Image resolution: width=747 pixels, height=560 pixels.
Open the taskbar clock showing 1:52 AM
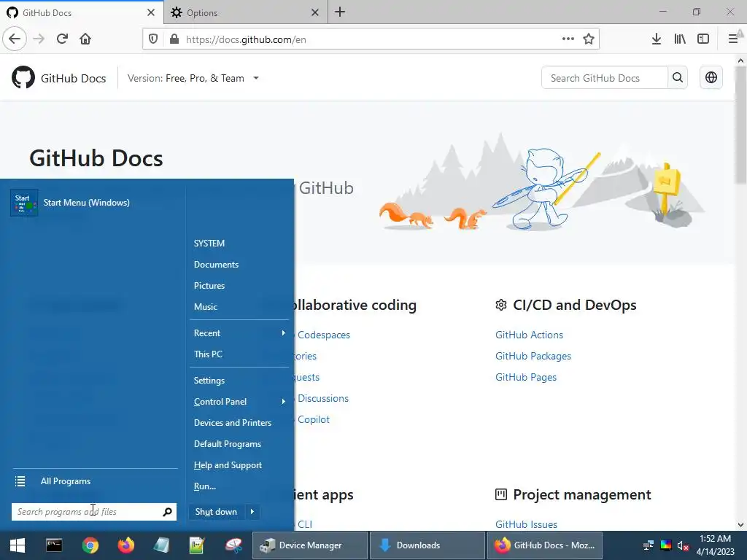coord(715,545)
